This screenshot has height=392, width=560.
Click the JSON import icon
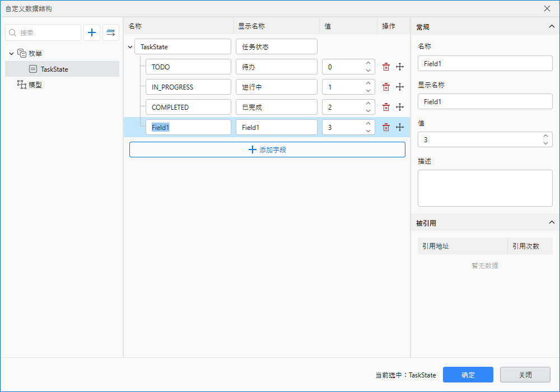tap(111, 32)
